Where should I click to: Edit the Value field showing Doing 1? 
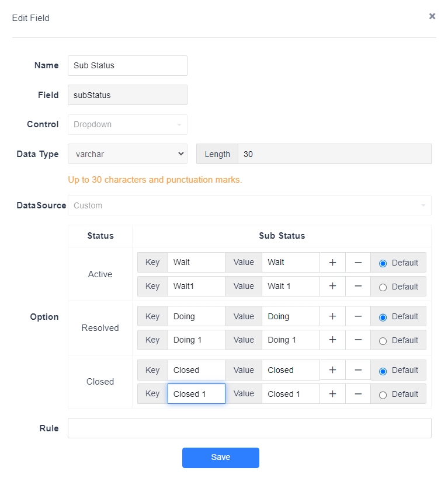click(x=291, y=340)
